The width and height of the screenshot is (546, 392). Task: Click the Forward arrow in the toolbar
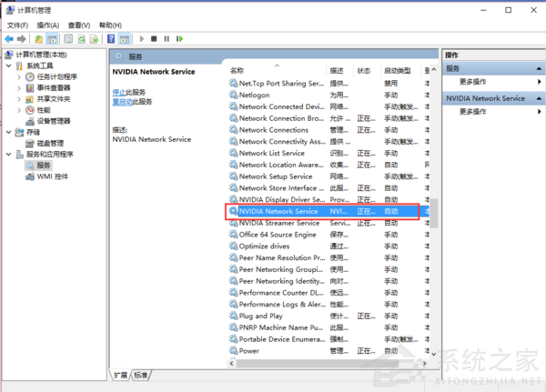(21, 39)
